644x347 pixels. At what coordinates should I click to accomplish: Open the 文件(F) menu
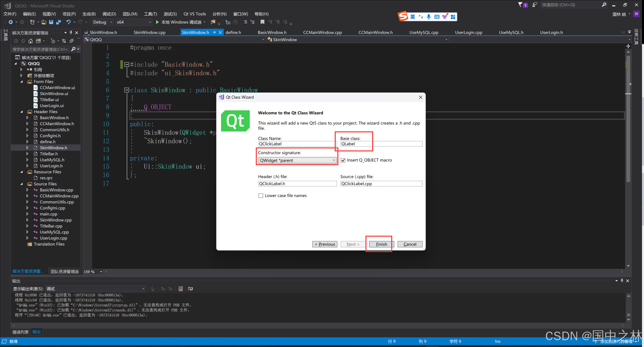tap(10, 14)
